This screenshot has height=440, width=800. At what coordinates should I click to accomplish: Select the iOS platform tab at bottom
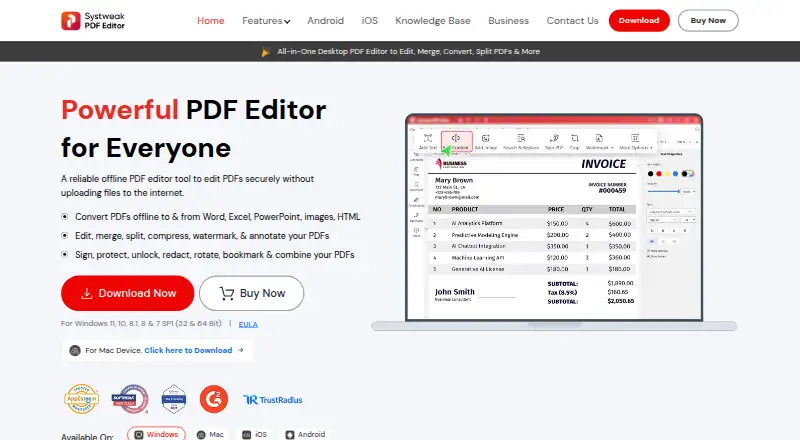point(254,434)
